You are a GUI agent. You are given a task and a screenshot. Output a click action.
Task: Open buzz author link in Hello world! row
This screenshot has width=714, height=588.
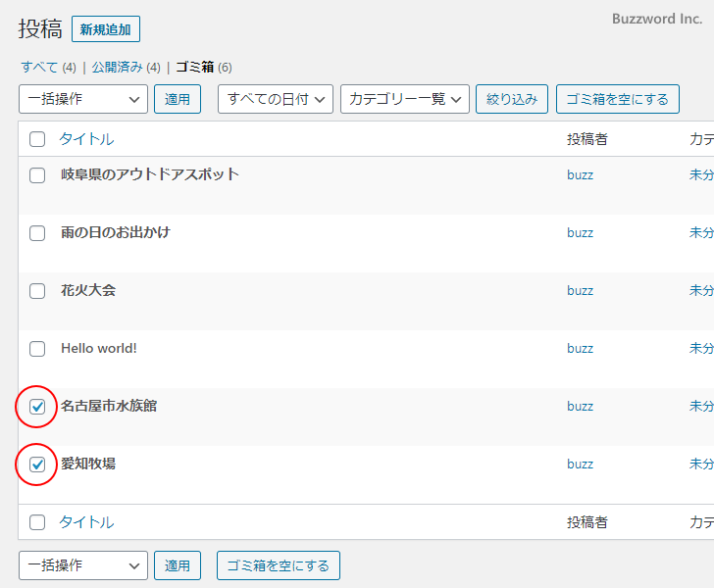pos(581,349)
